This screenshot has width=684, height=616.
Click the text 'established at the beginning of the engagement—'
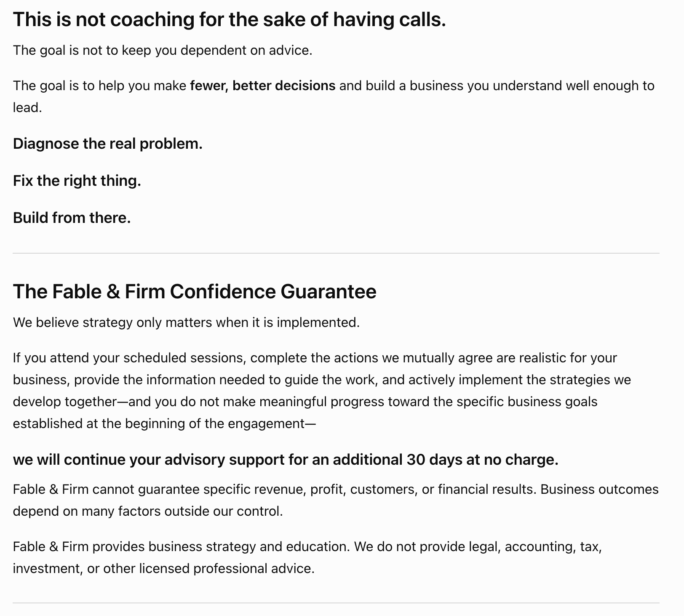click(x=164, y=424)
